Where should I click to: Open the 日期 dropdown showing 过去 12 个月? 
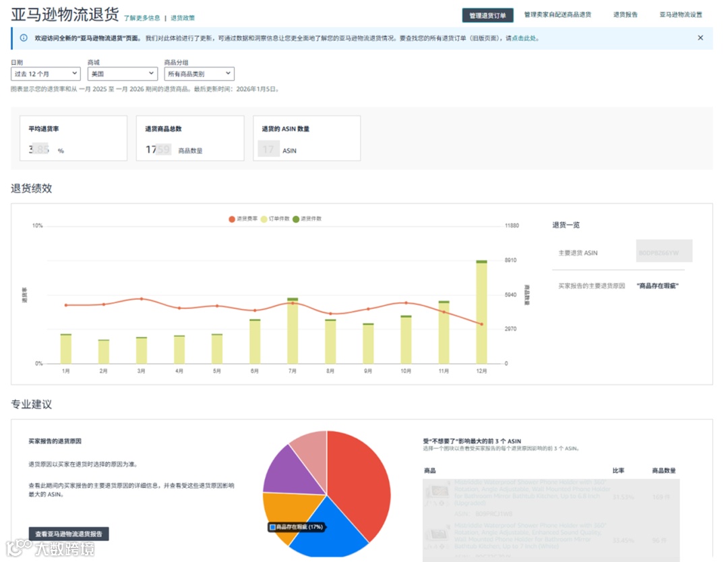click(x=46, y=74)
